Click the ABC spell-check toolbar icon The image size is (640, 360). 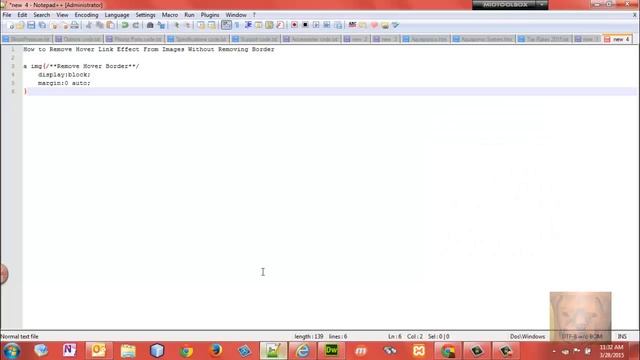point(352,25)
